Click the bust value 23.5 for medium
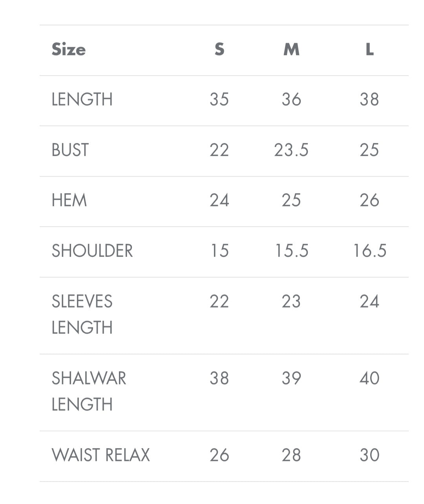Screen dimensions: 424x504 [x=291, y=150]
